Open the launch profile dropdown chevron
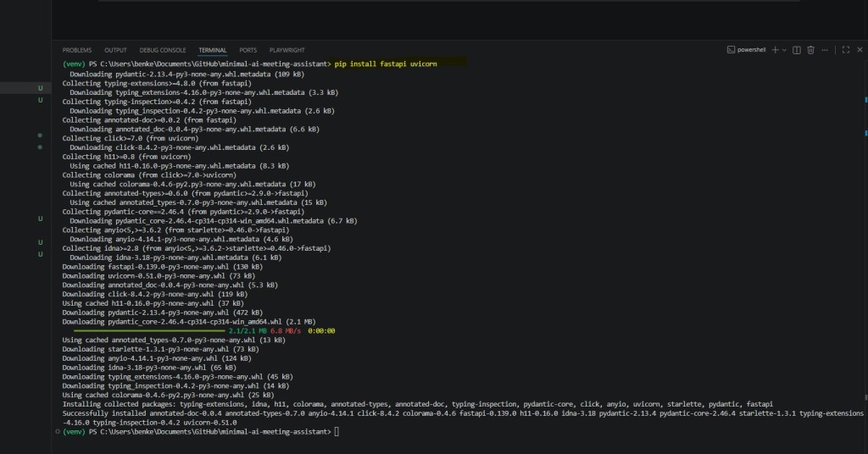The width and height of the screenshot is (868, 454). coord(784,50)
